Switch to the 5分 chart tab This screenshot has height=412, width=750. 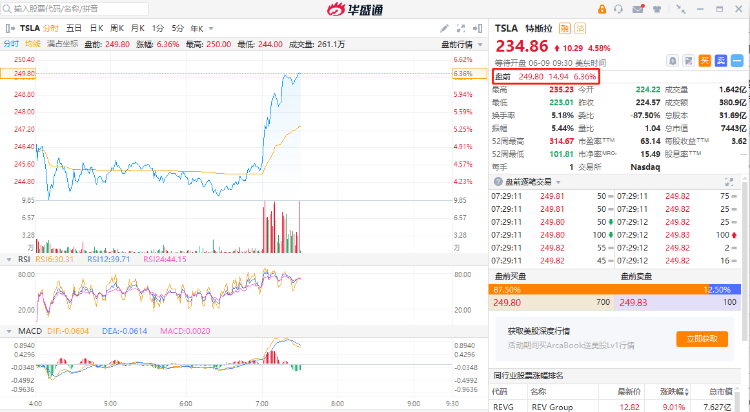(177, 28)
